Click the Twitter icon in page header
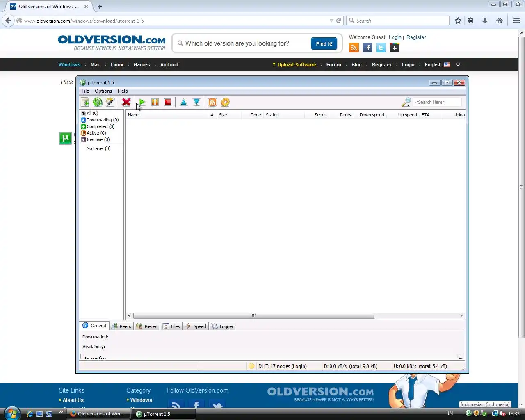Image resolution: width=525 pixels, height=420 pixels. coord(381,48)
